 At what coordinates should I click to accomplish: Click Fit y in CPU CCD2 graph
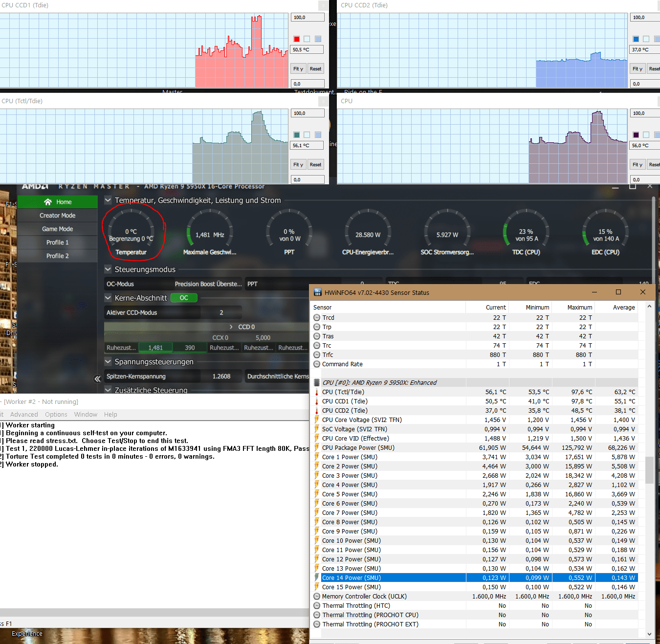click(638, 69)
